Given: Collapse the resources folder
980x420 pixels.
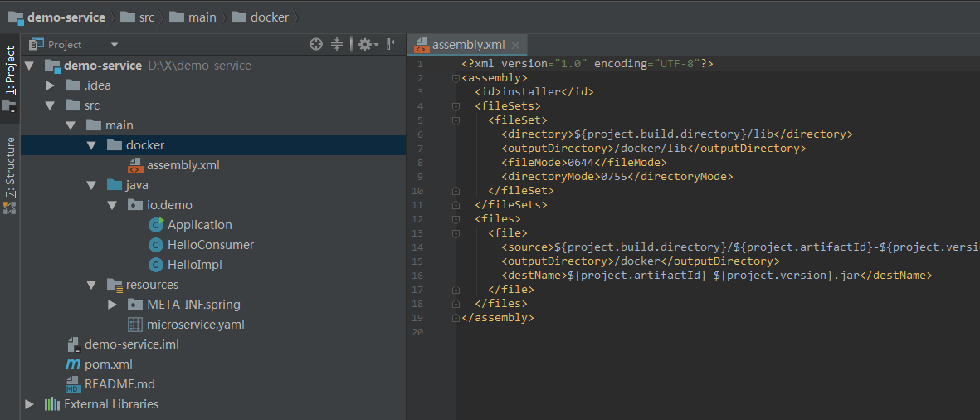Looking at the screenshot, I should click(91, 285).
